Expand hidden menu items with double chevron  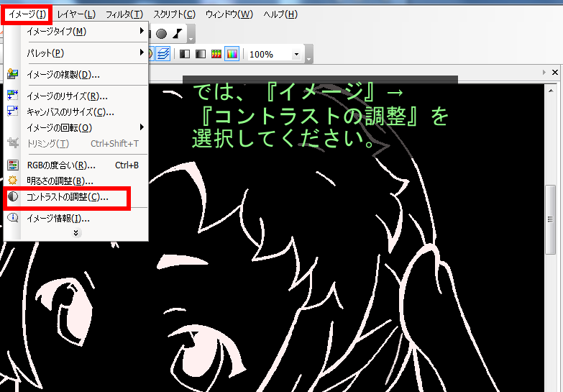click(76, 233)
